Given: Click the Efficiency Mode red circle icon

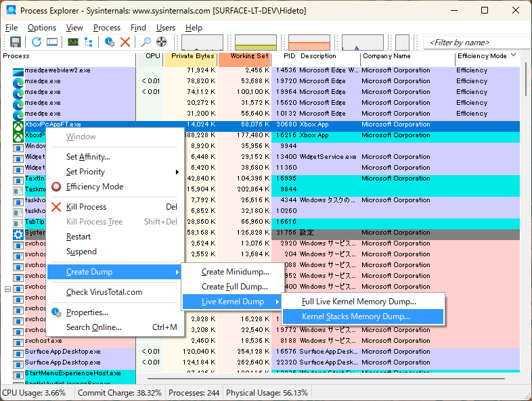Looking at the screenshot, I should click(56, 187).
